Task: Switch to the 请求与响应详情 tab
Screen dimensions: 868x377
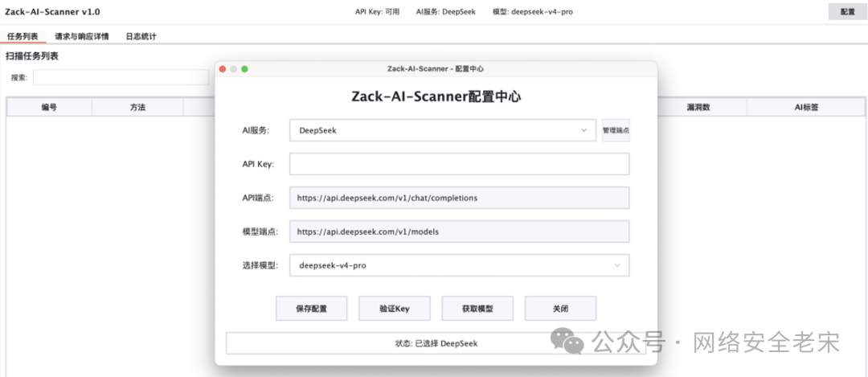Action: pyautogui.click(x=82, y=36)
